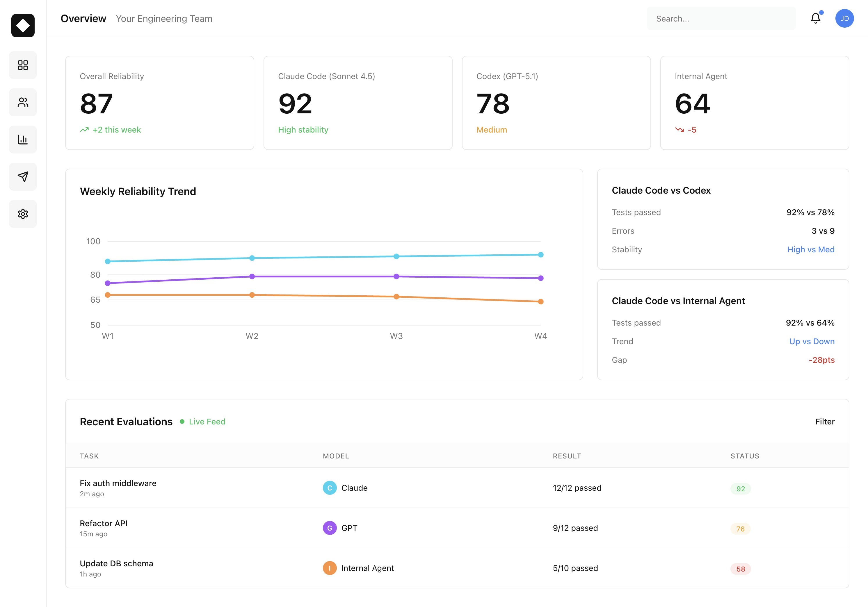
Task: Click the red 58 status badge
Action: (x=741, y=569)
